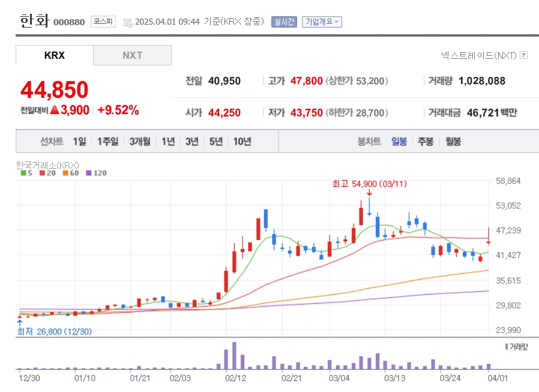Choose the 10년 line chart period

[242, 141]
